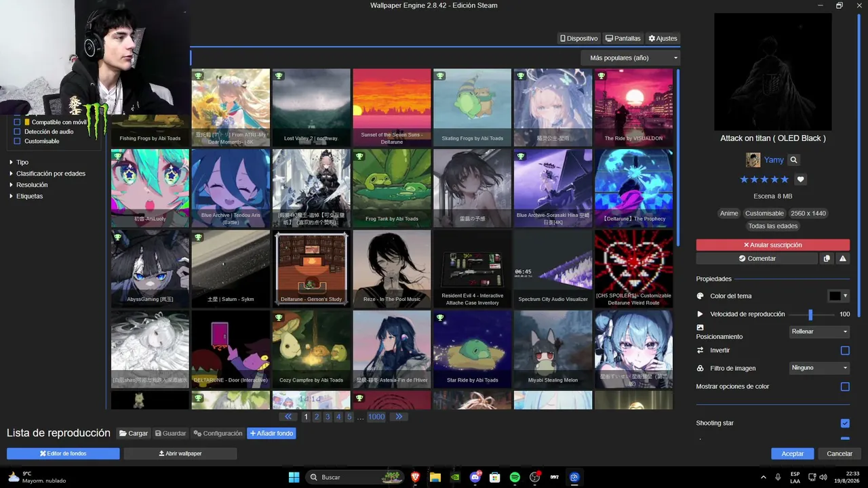Click the palette icon beside Color del tema
The width and height of the screenshot is (868, 488).
point(701,296)
